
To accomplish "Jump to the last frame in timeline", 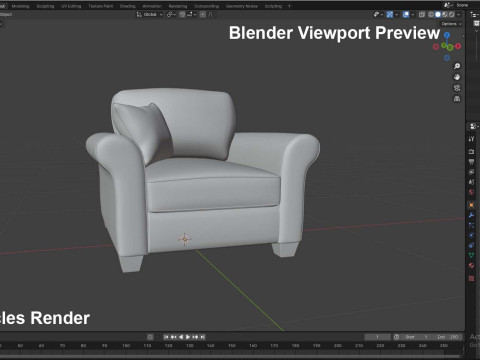I will pos(203,337).
